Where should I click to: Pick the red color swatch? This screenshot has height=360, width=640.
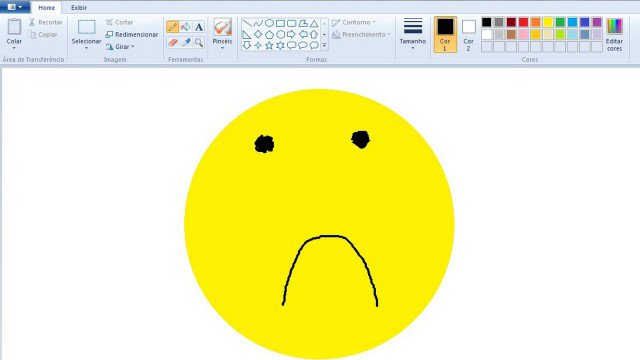click(x=523, y=22)
